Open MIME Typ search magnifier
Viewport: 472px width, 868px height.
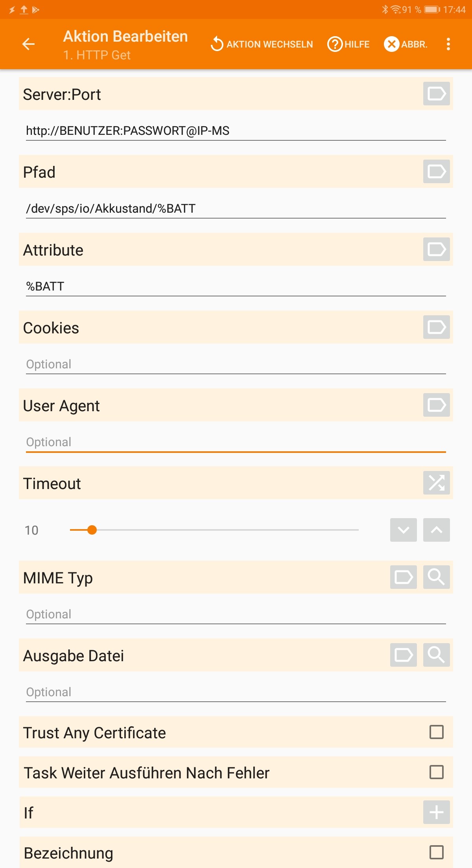(x=436, y=577)
